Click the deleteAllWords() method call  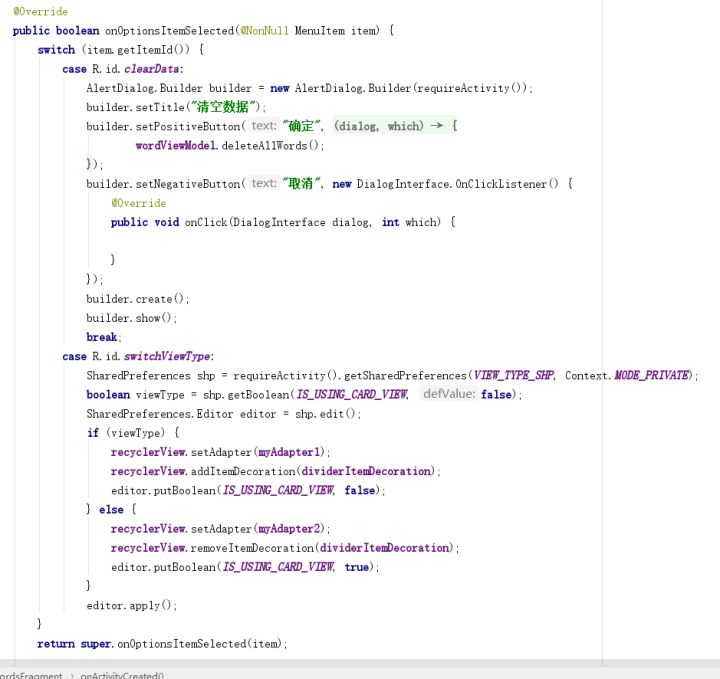[270, 146]
